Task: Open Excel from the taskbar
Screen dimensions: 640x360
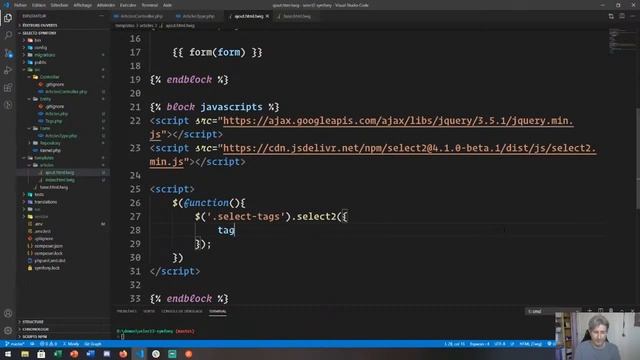Action: [58, 354]
